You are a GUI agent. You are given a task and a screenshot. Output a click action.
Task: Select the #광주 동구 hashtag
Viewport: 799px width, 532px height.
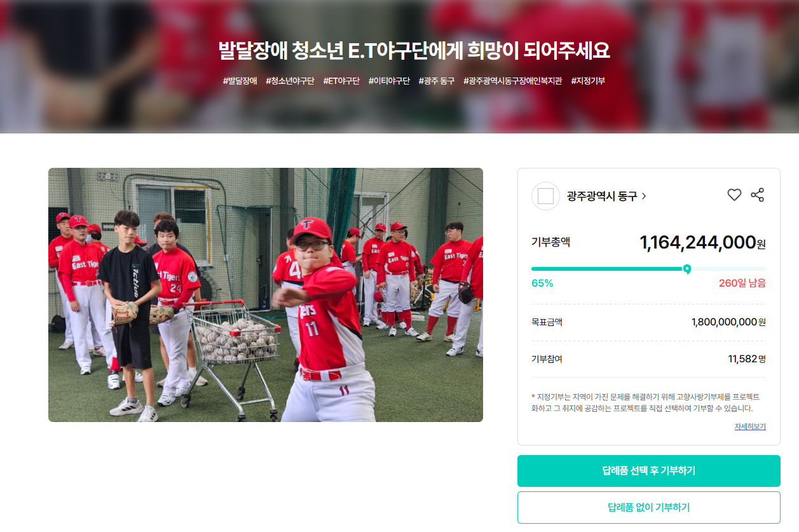coord(437,81)
